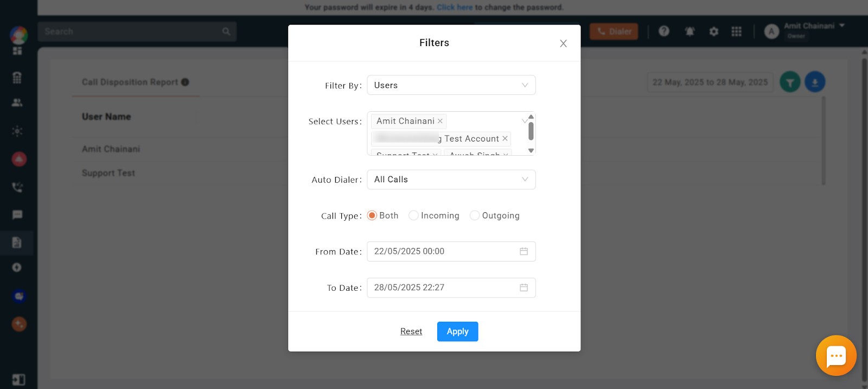Click the User Name column header
This screenshot has height=389, width=868.
click(106, 117)
